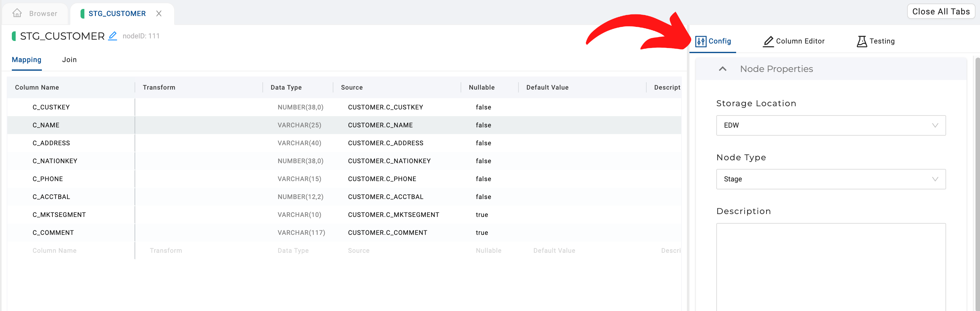This screenshot has height=311, width=980.
Task: Click the Column Editor pencil icon
Action: [x=768, y=41]
